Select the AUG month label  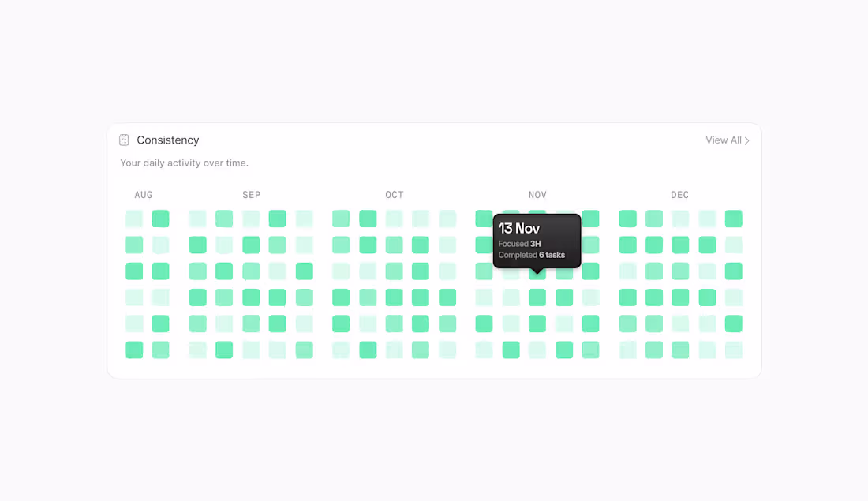(x=143, y=194)
